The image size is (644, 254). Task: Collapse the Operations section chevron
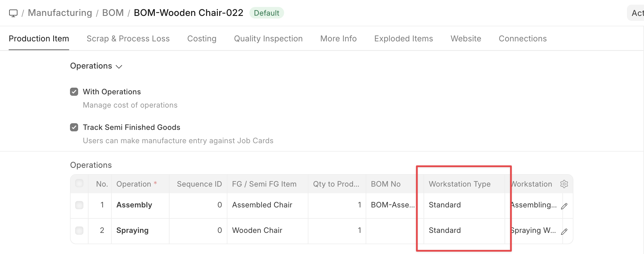[119, 67]
